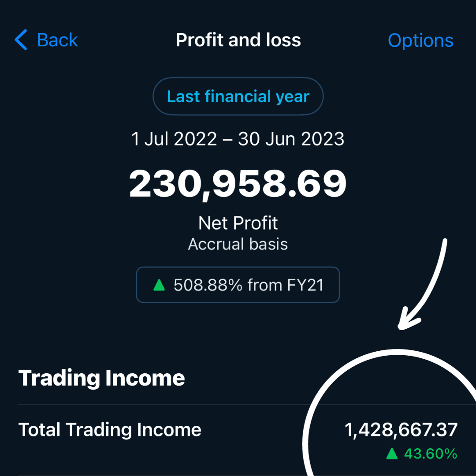Screen dimensions: 476x476
Task: Open the Options menu
Action: 420,41
